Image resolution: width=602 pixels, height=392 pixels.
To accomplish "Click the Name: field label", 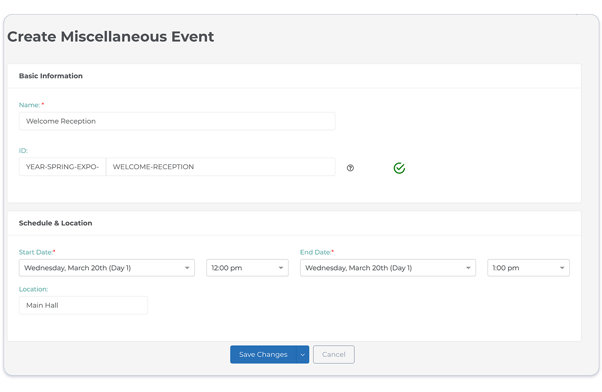I will click(30, 105).
